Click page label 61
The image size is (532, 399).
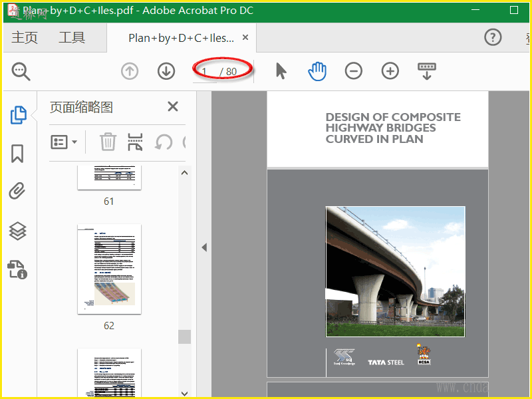tap(108, 201)
